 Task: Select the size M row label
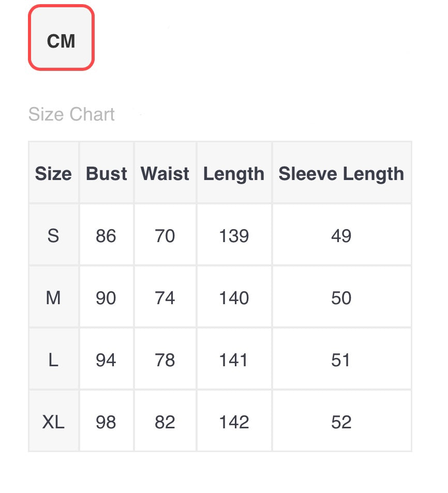pos(53,298)
